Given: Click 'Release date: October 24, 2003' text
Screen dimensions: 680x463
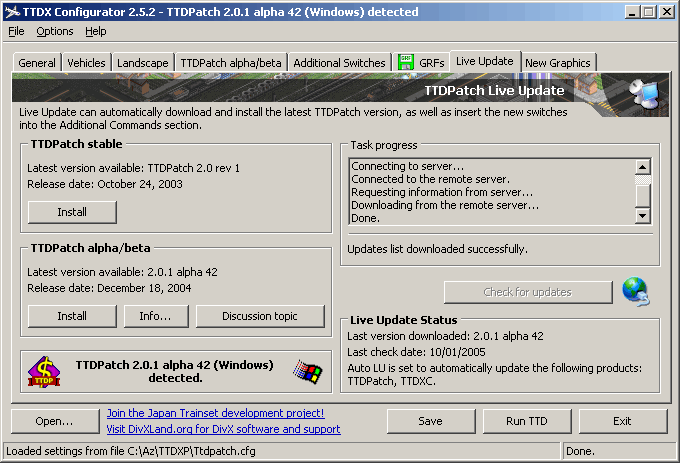Looking at the screenshot, I should 105,184.
